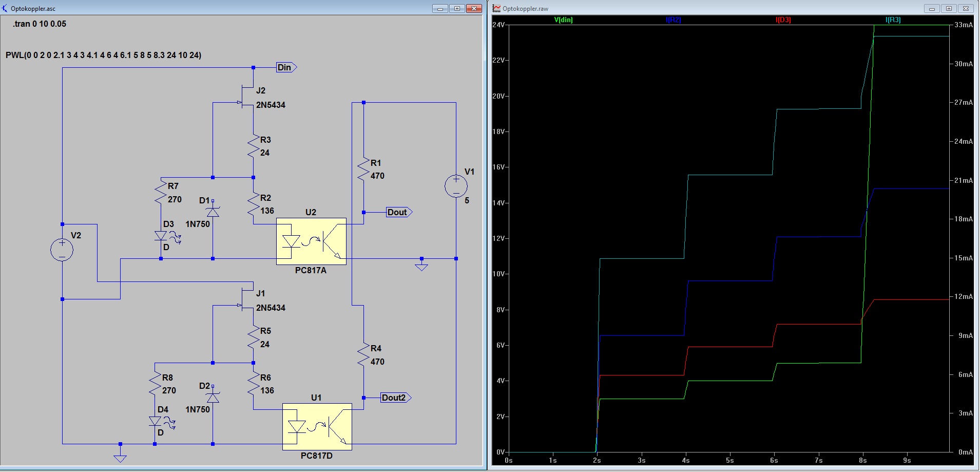Screen dimensions: 980x472
Task: Click the PC817D part label
Action: click(317, 456)
